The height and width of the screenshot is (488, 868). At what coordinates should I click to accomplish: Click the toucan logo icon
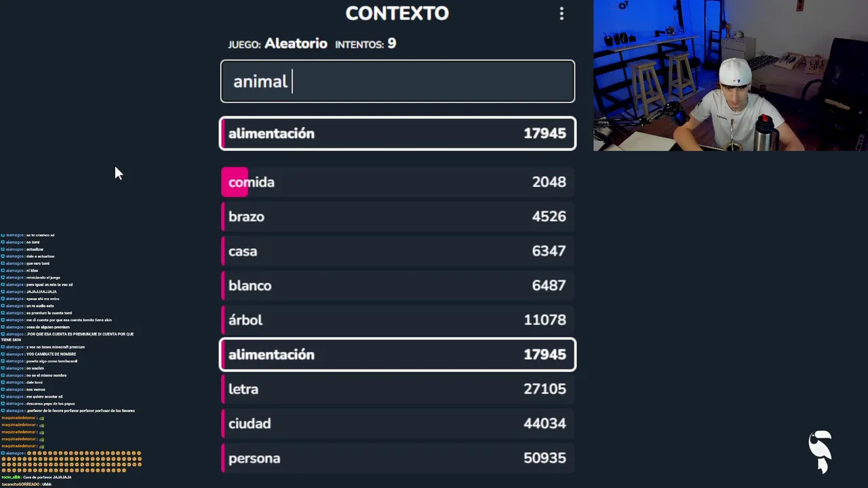click(821, 451)
